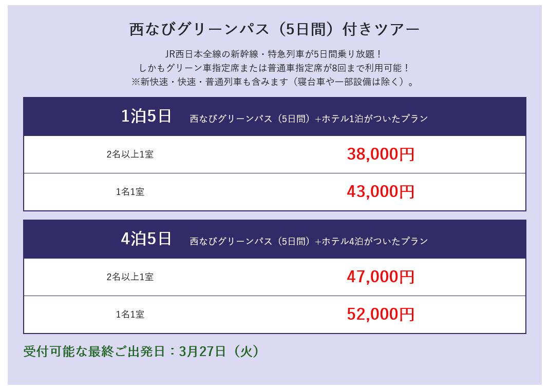Click the ※ mark starting the note
Screen dimensions: 549x392
coord(136,82)
